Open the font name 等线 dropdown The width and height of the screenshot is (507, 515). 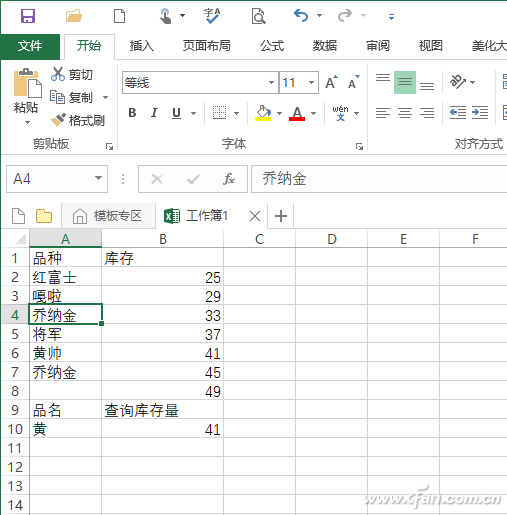click(272, 82)
